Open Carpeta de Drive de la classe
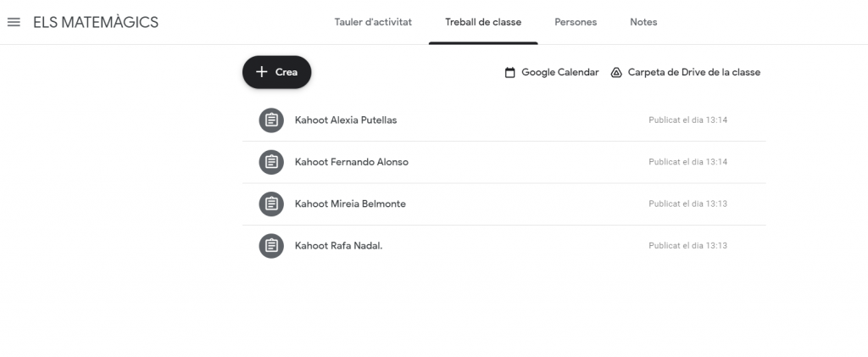Screen dimensions: 868x357 tap(693, 73)
